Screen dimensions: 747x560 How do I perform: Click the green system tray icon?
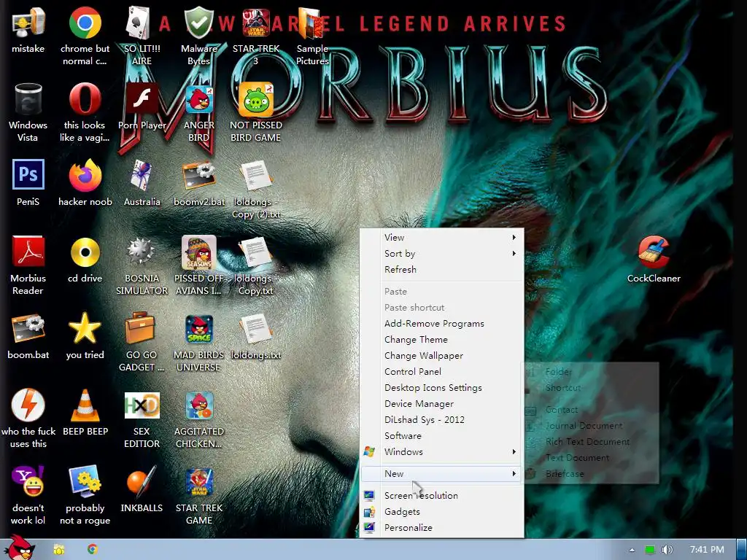pyautogui.click(x=650, y=550)
